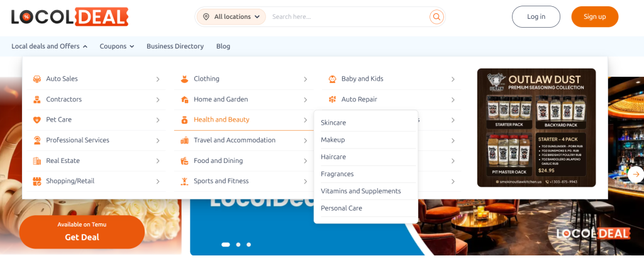Image resolution: width=644 pixels, height=268 pixels.
Task: Click the Travel and Accommodation icon
Action: coord(184,140)
